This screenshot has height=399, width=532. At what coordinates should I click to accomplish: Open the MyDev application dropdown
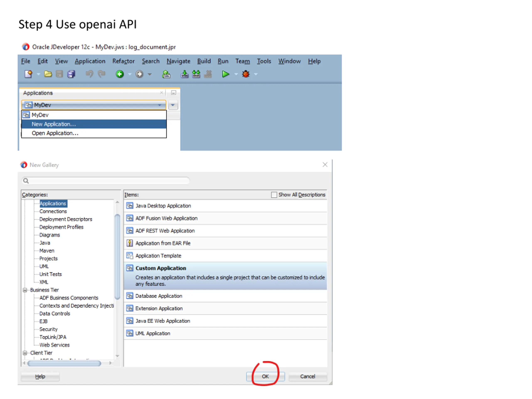point(159,105)
